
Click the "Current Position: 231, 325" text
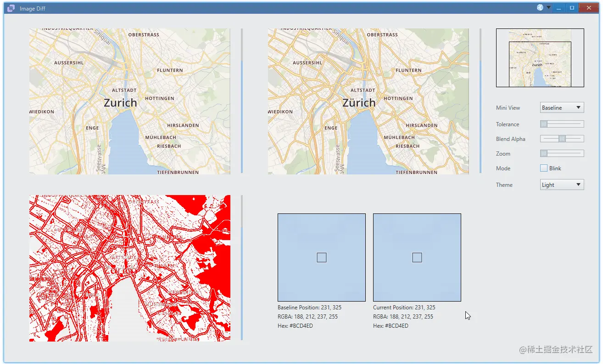pyautogui.click(x=404, y=308)
